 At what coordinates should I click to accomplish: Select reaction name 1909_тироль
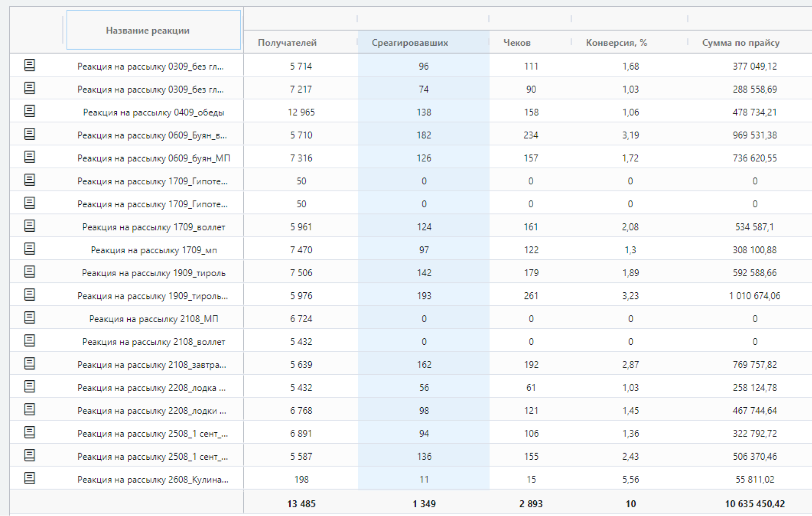[154, 273]
